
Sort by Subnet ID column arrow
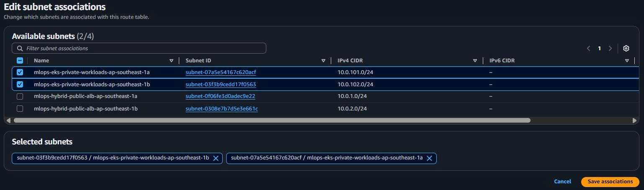[x=323, y=61]
